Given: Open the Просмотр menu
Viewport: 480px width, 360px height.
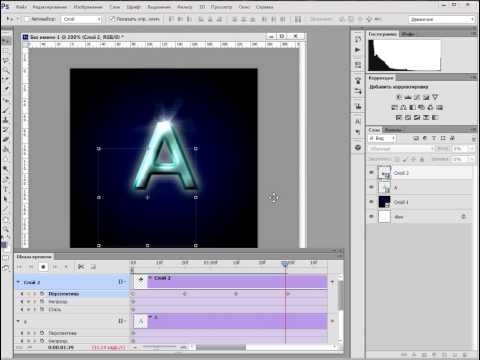Looking at the screenshot, I should (221, 7).
